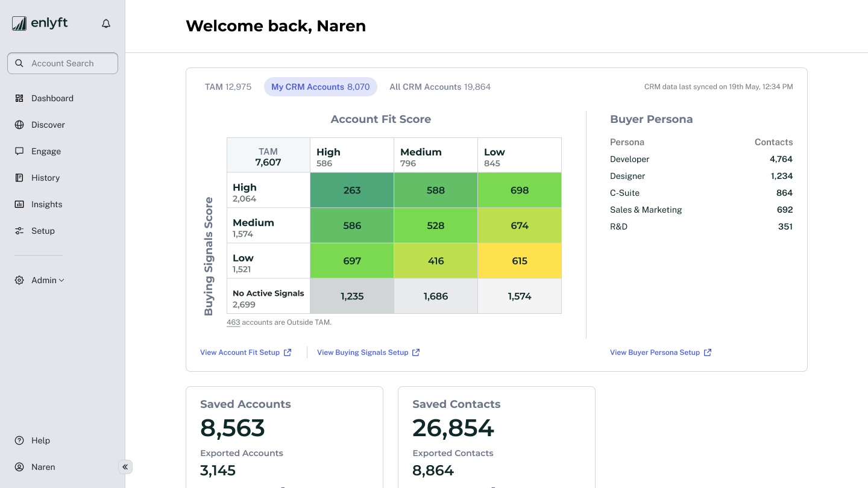
Task: Click the Account Search input field
Action: (x=63, y=63)
